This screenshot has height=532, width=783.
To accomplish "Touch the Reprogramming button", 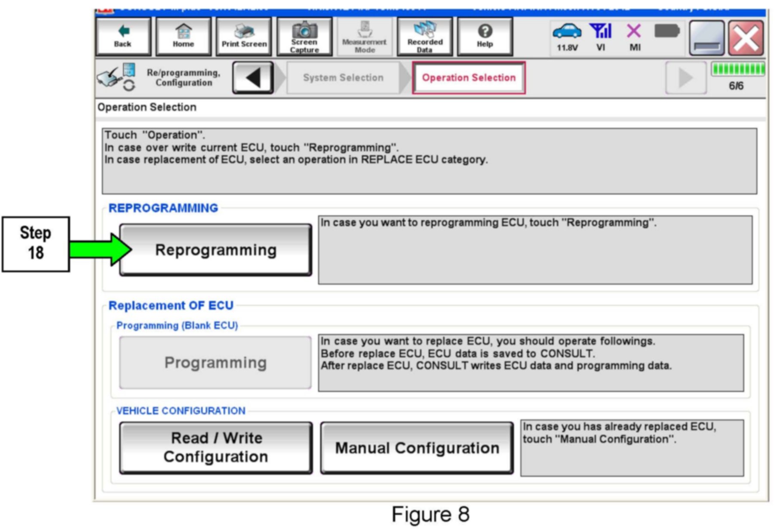I will [215, 250].
